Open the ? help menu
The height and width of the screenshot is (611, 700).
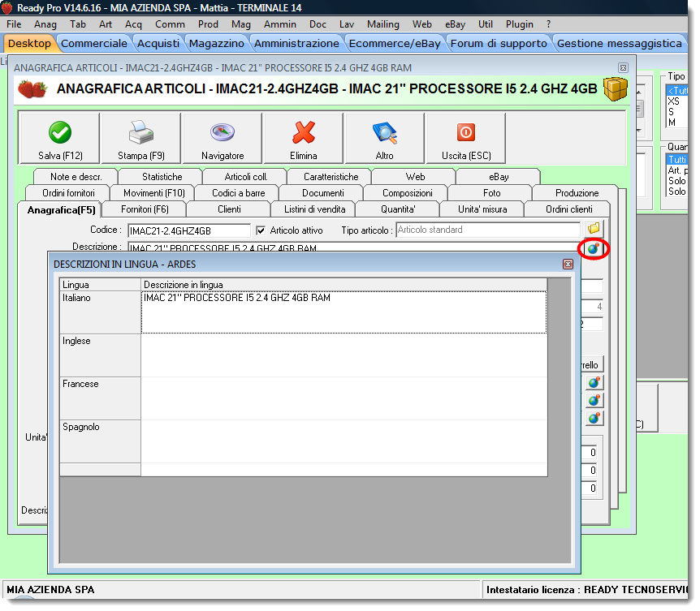[549, 24]
